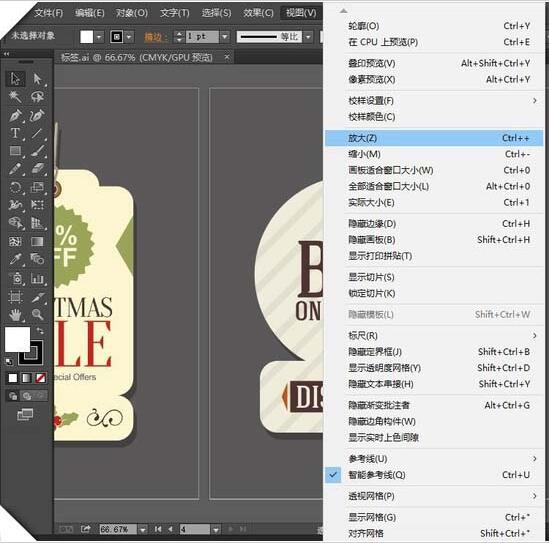Select the Magic Wand tool
This screenshot has height=543, width=549.
(15, 96)
